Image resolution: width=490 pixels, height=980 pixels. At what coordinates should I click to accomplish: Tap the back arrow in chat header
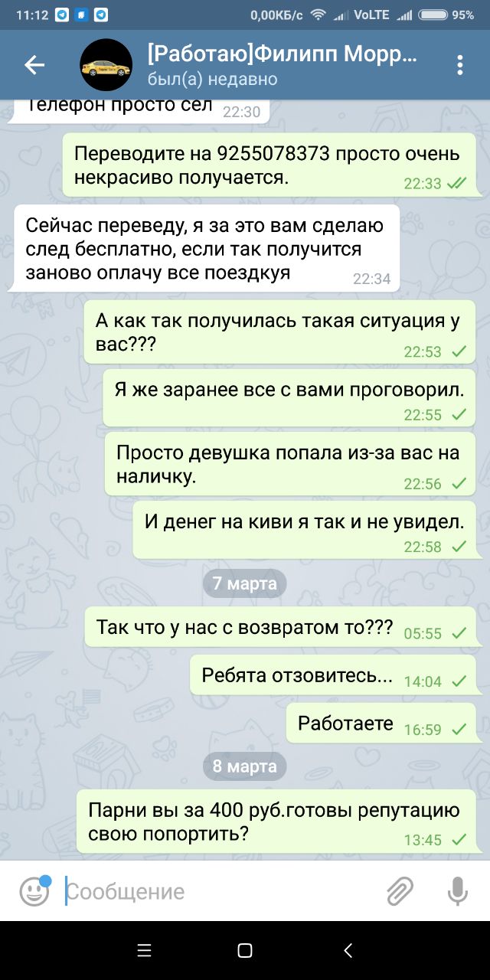click(34, 65)
